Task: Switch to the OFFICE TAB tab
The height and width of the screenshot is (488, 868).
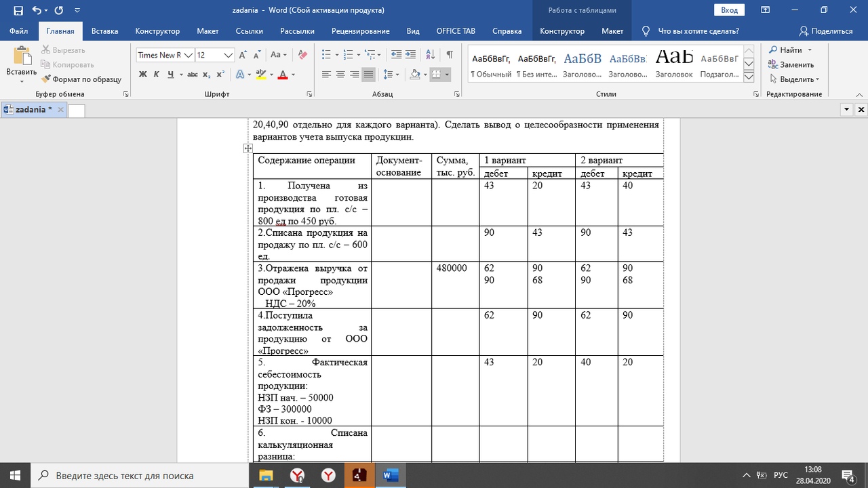Action: [456, 31]
